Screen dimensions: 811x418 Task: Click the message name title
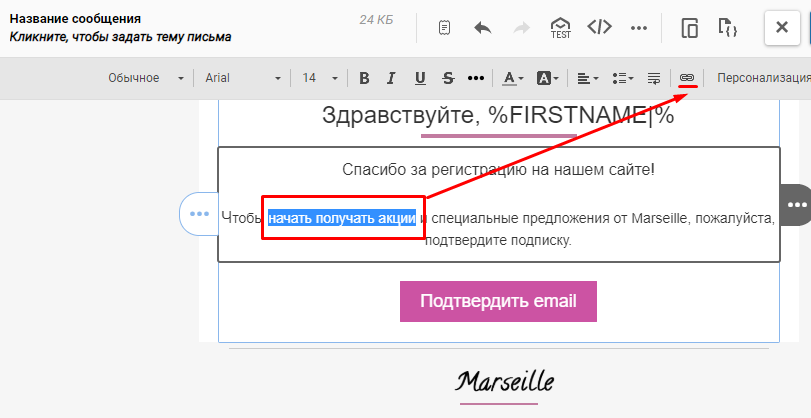pos(76,19)
